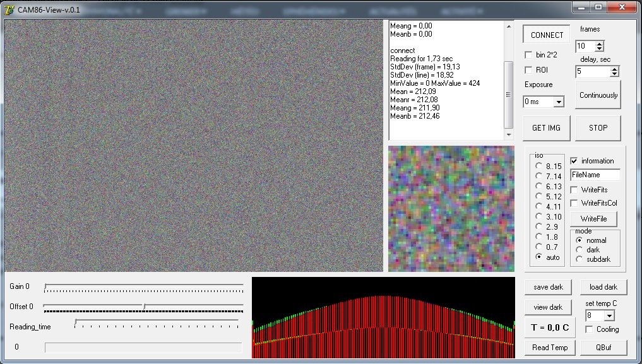Enable the bin 2*2 checkbox

coord(528,55)
